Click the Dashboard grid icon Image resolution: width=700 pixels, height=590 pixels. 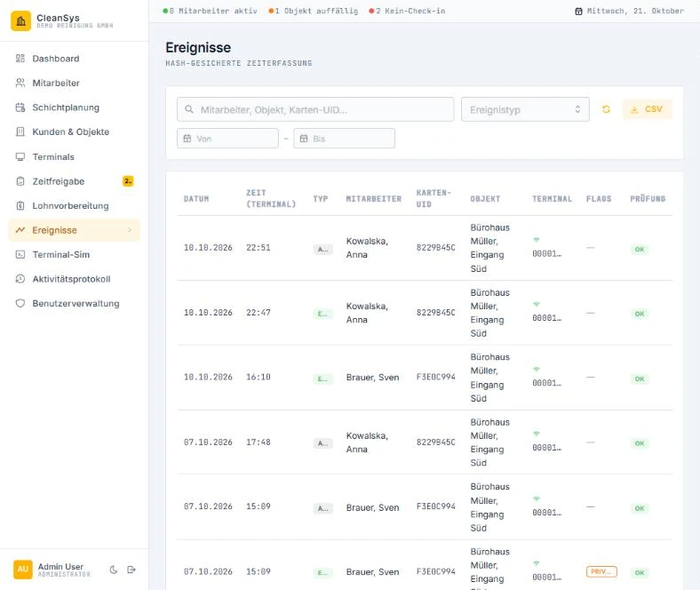[20, 59]
